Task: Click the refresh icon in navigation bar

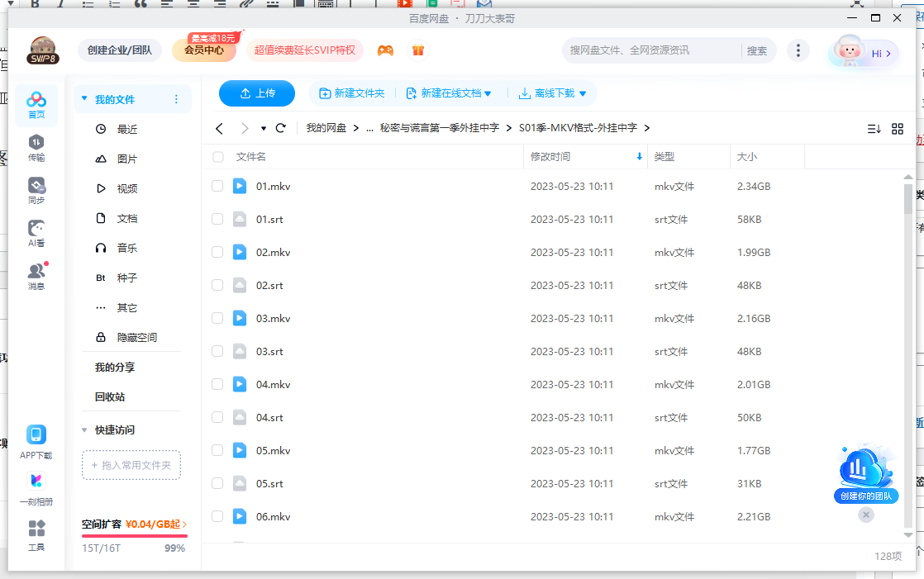Action: pyautogui.click(x=281, y=128)
